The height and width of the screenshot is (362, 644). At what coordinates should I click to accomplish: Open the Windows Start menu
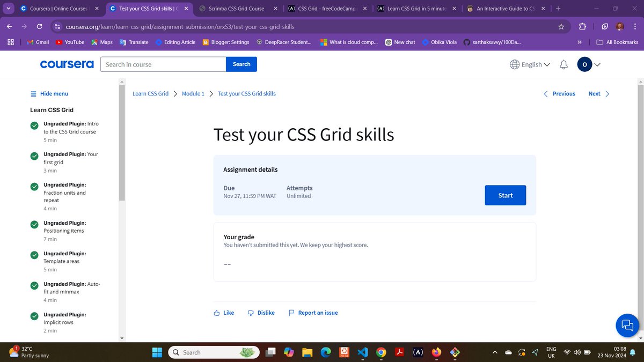click(157, 352)
